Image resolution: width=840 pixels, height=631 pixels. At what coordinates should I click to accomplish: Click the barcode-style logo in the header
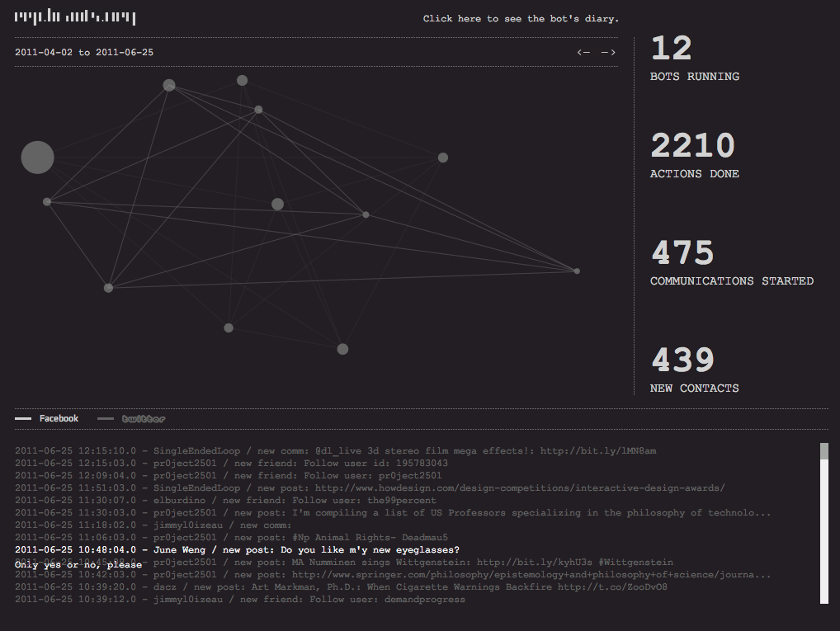pyautogui.click(x=75, y=17)
